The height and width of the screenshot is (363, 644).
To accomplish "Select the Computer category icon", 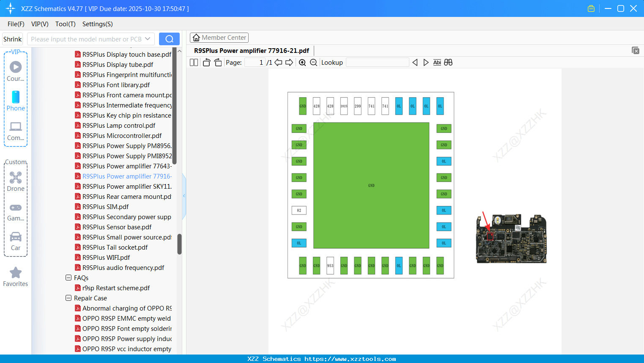I will pyautogui.click(x=16, y=131).
